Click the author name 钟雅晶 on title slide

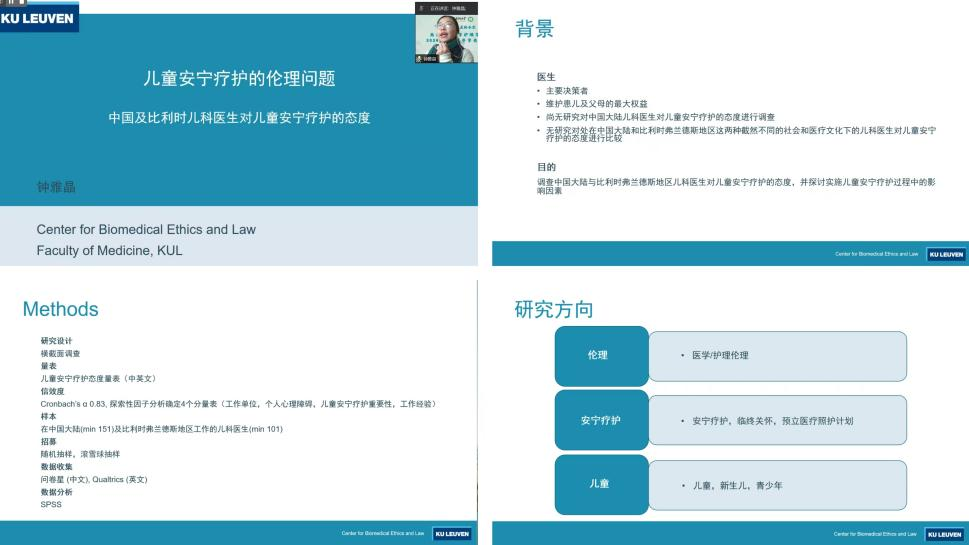pos(56,187)
